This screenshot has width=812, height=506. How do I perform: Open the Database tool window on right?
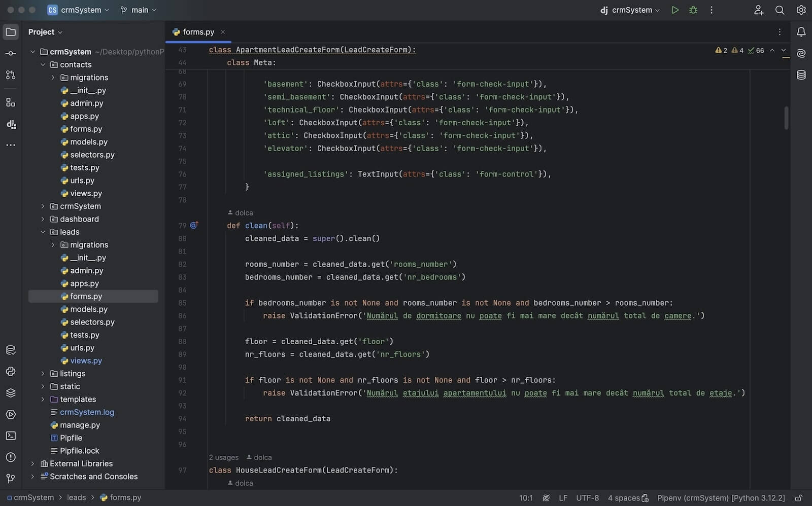point(801,75)
